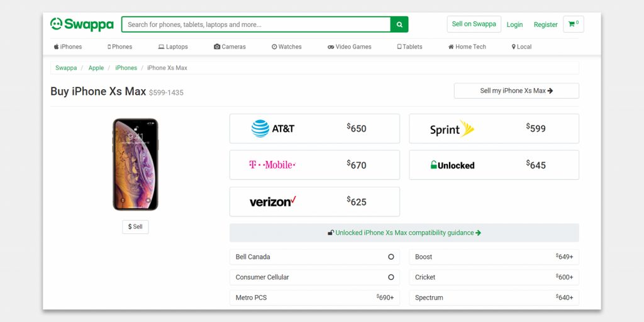This screenshot has height=322, width=644.
Task: Select the AT&T carrier card
Action: point(314,128)
